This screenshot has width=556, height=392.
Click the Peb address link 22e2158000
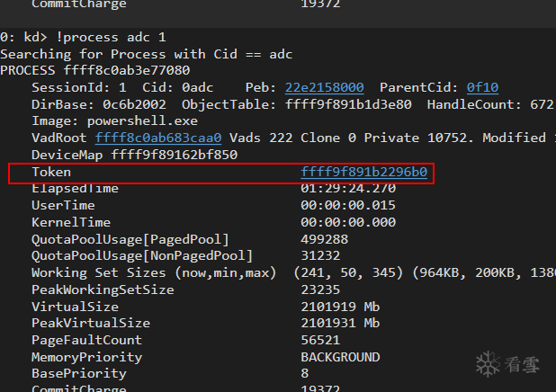pos(324,87)
